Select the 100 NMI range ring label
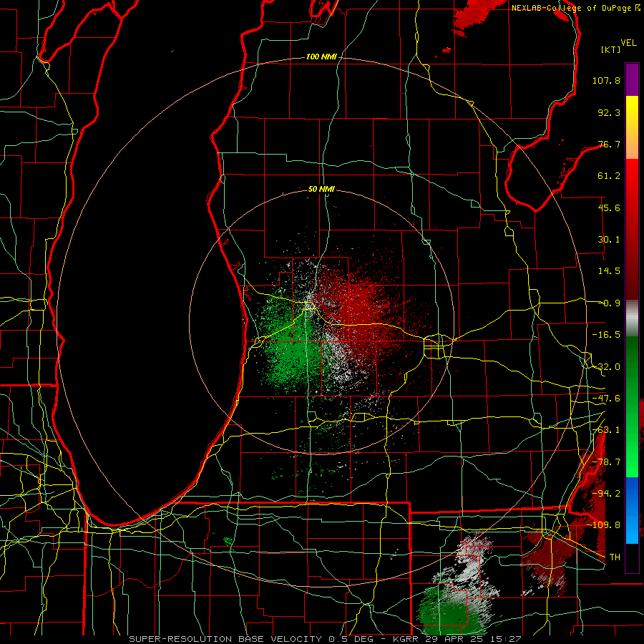Image resolution: width=644 pixels, height=644 pixels. point(321,57)
